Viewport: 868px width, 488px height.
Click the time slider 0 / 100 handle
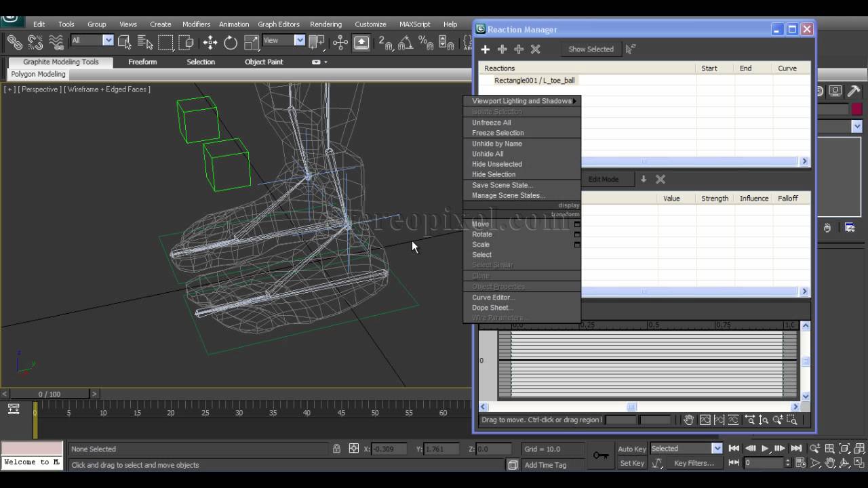(50, 394)
